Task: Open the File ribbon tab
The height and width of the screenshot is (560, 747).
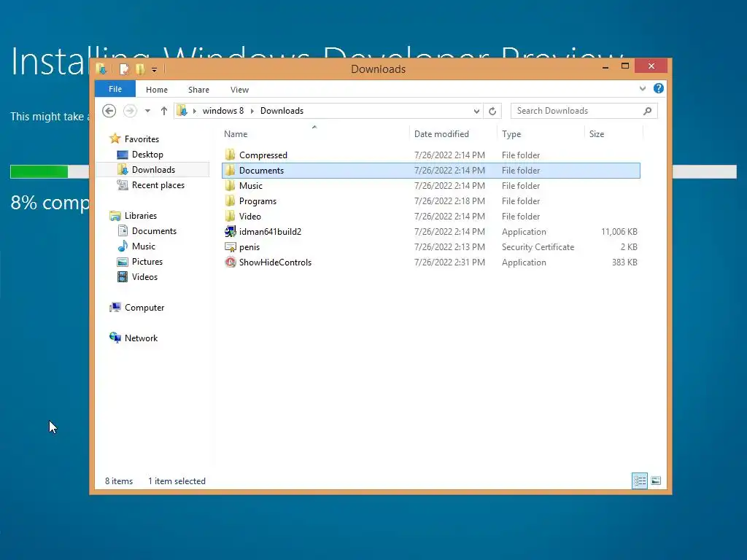Action: [115, 89]
